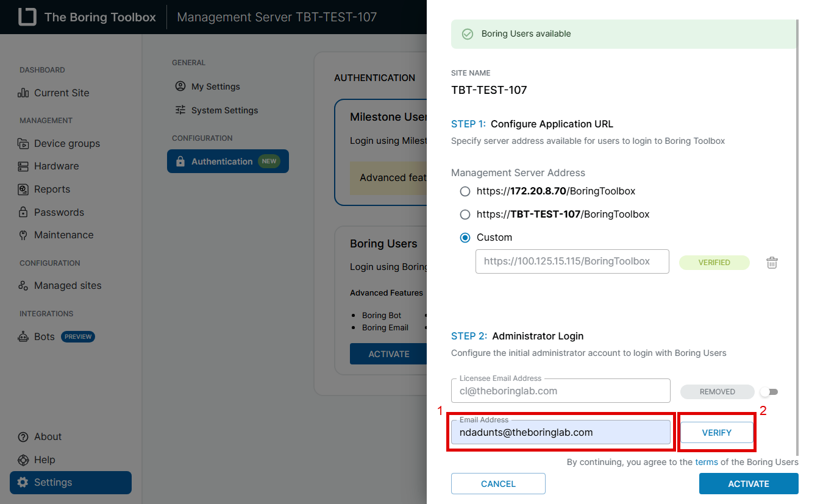Click the Activate button in dialog
The width and height of the screenshot is (823, 504).
click(x=748, y=484)
